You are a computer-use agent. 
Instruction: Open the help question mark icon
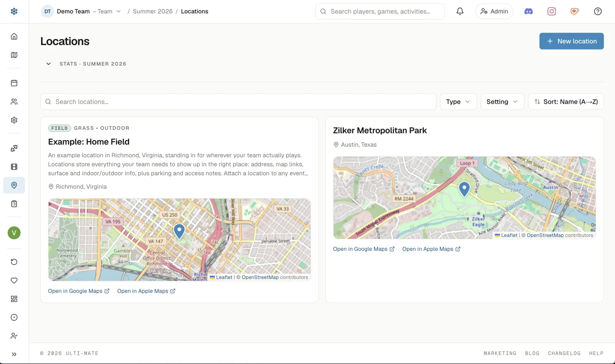tap(598, 12)
